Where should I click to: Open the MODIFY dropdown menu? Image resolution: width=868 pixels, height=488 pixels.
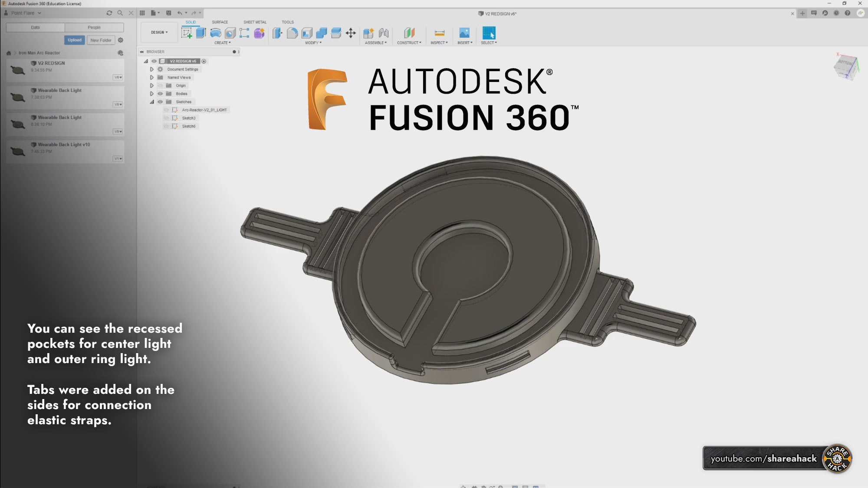click(x=313, y=43)
